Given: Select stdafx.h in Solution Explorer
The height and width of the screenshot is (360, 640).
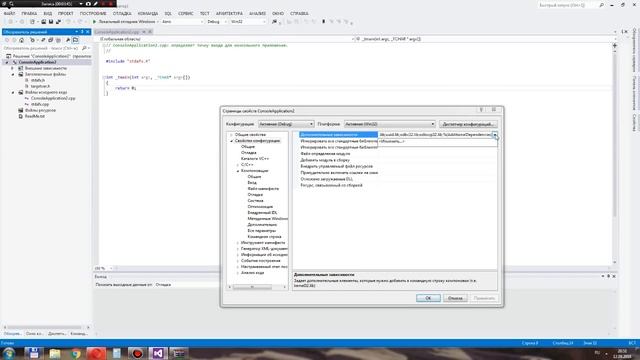Looking at the screenshot, I should (38, 80).
